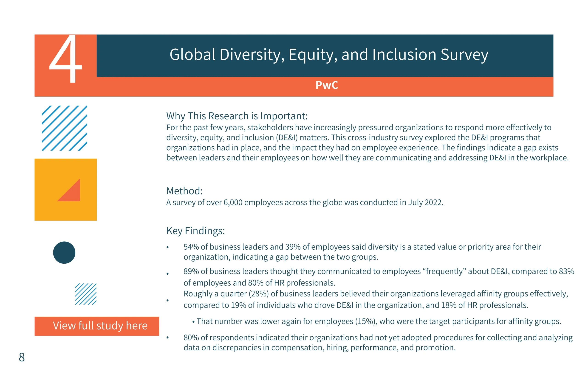Click the 'Method:' heading

pos(184,191)
